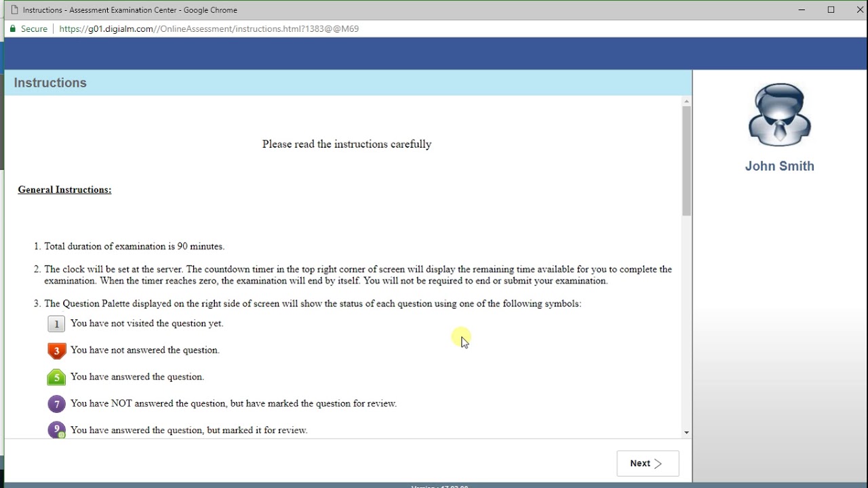The height and width of the screenshot is (488, 868).
Task: Click the green Secure padlock icon
Action: [x=12, y=29]
